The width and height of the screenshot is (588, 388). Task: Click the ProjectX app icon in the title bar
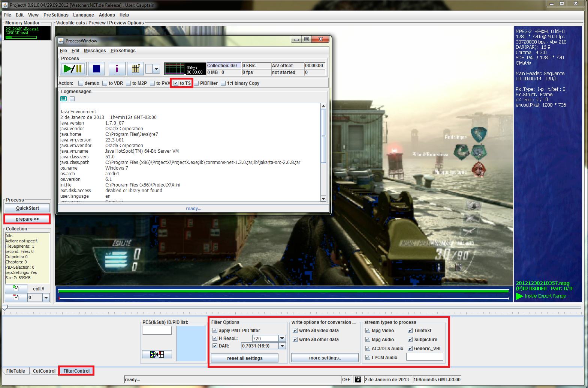click(x=5, y=5)
